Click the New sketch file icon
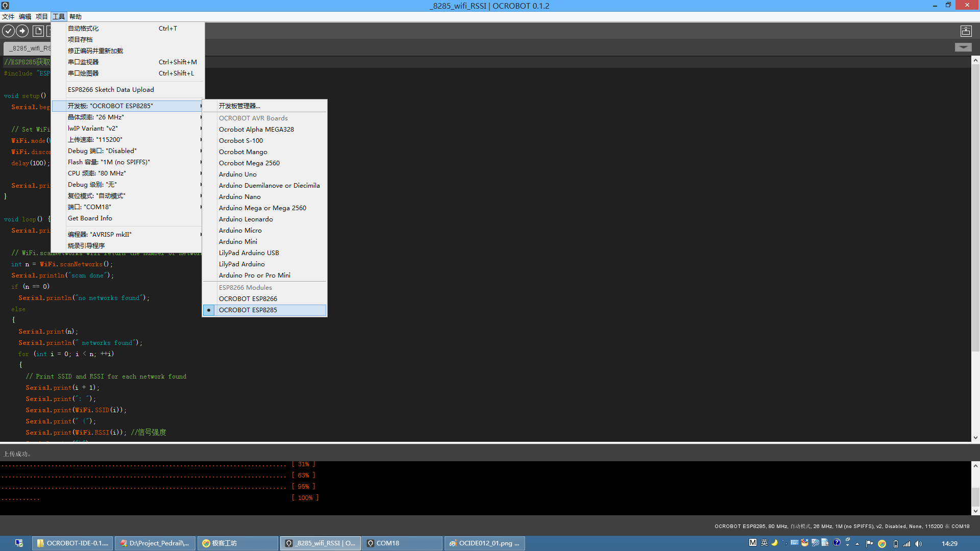 point(38,31)
